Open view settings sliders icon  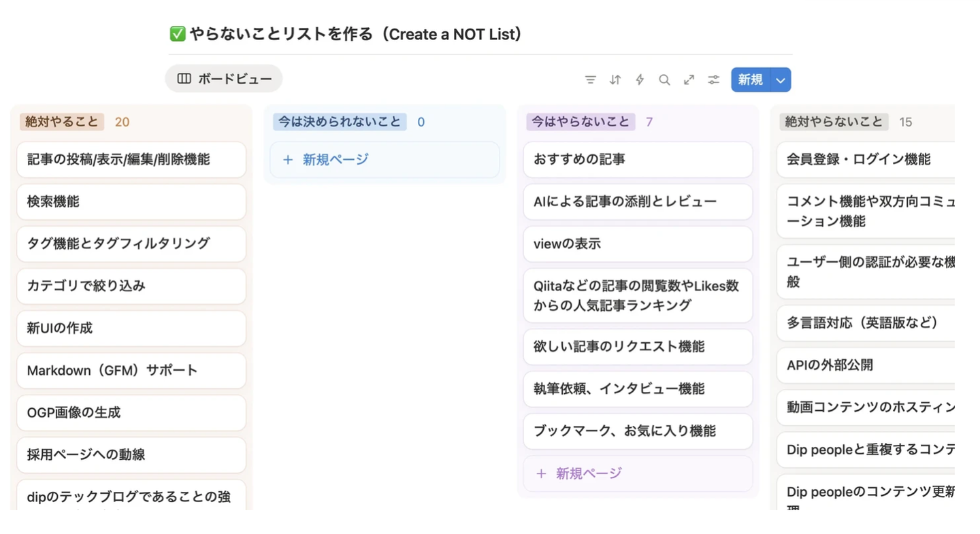tap(713, 80)
